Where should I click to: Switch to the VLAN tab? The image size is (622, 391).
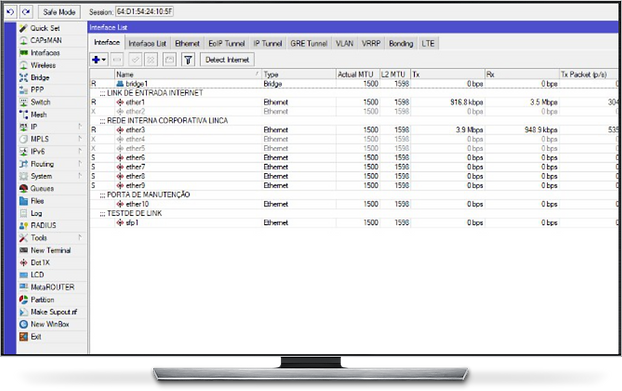coord(344,43)
